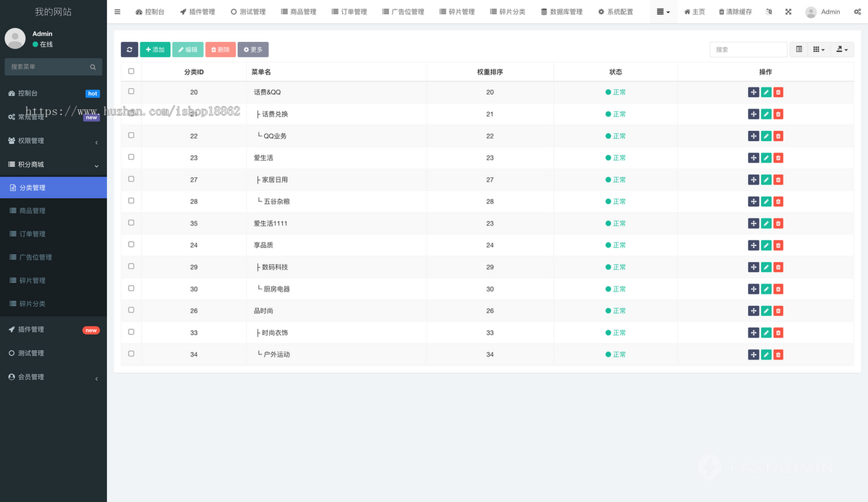Open 碎片管理 in the sidebar

point(54,281)
